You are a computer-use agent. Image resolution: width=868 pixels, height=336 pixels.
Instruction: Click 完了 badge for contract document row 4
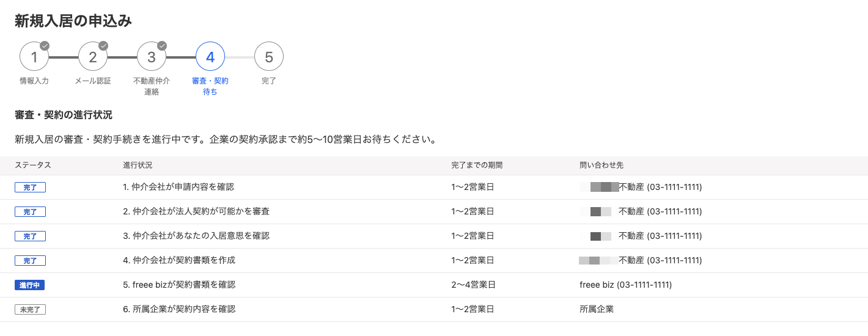pyautogui.click(x=30, y=261)
